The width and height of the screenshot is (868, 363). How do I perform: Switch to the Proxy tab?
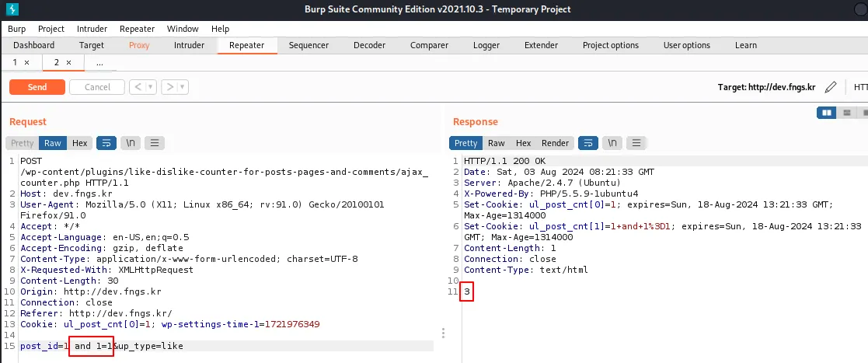[x=139, y=45]
